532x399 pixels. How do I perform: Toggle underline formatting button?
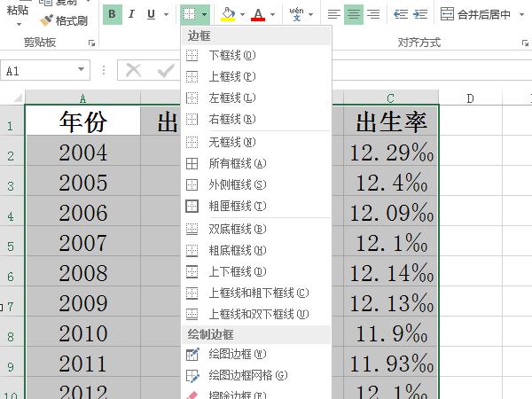click(x=151, y=14)
